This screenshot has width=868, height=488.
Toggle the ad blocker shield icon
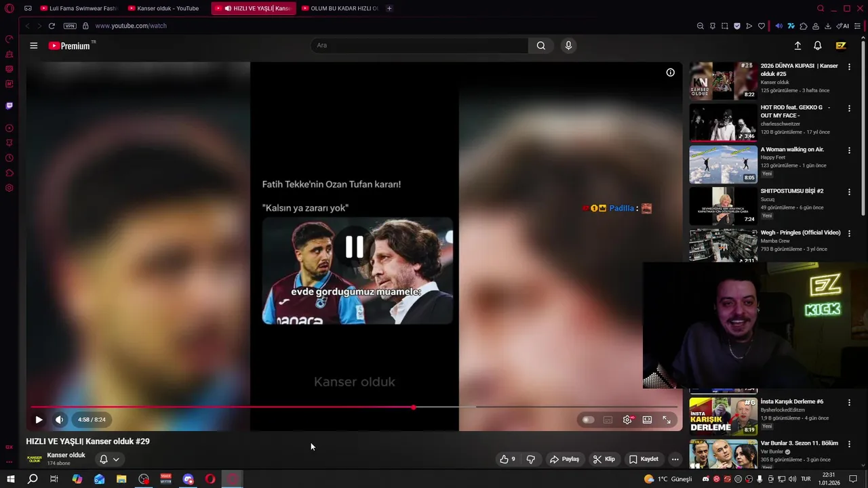pyautogui.click(x=736, y=26)
